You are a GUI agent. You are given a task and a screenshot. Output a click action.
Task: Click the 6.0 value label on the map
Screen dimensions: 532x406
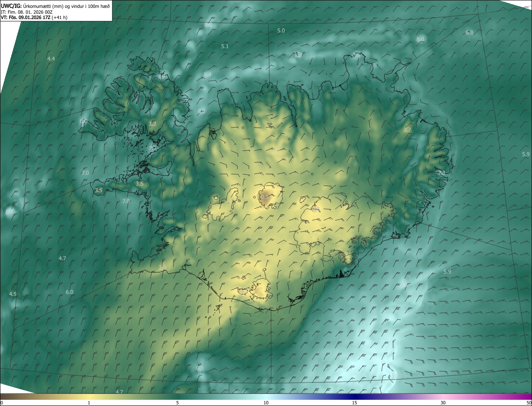pyautogui.click(x=69, y=292)
